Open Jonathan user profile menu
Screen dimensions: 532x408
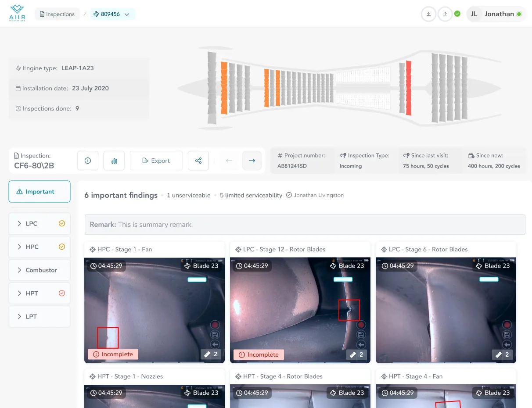(496, 14)
